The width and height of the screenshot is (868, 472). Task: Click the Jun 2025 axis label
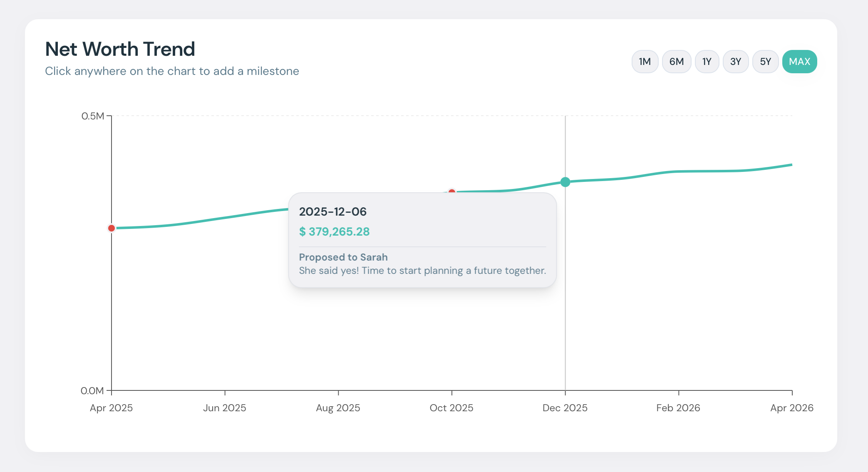pos(224,408)
